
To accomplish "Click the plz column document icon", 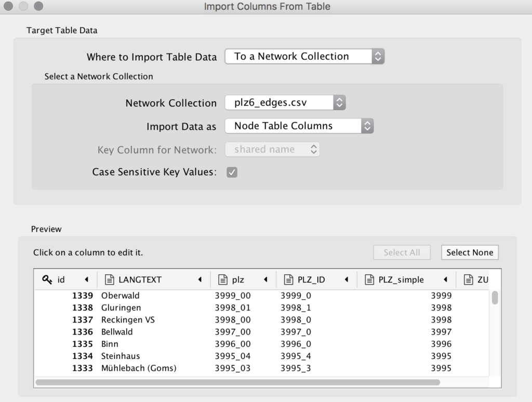I will (222, 279).
